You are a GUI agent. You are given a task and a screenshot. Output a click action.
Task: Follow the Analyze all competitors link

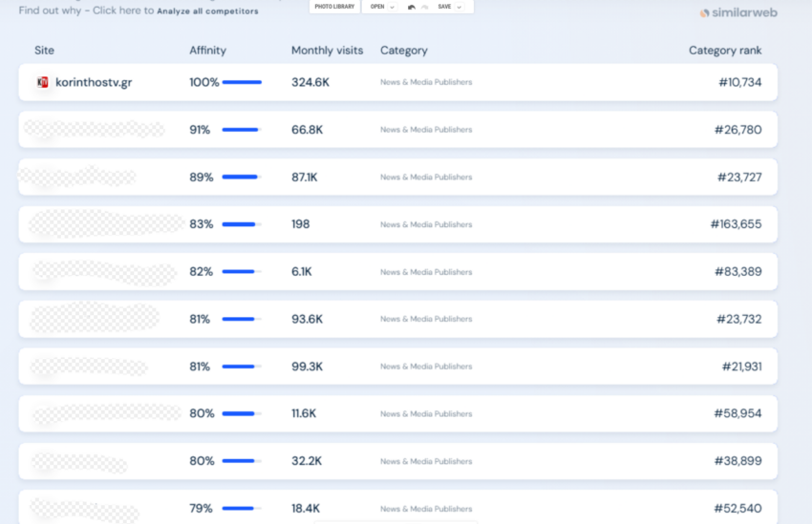207,10
